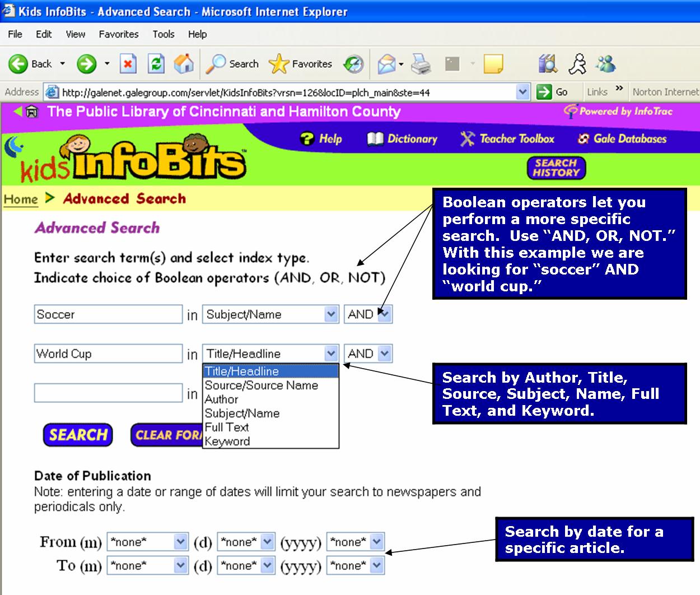700x595 pixels.
Task: Open the To month dropdown
Action: pos(180,565)
